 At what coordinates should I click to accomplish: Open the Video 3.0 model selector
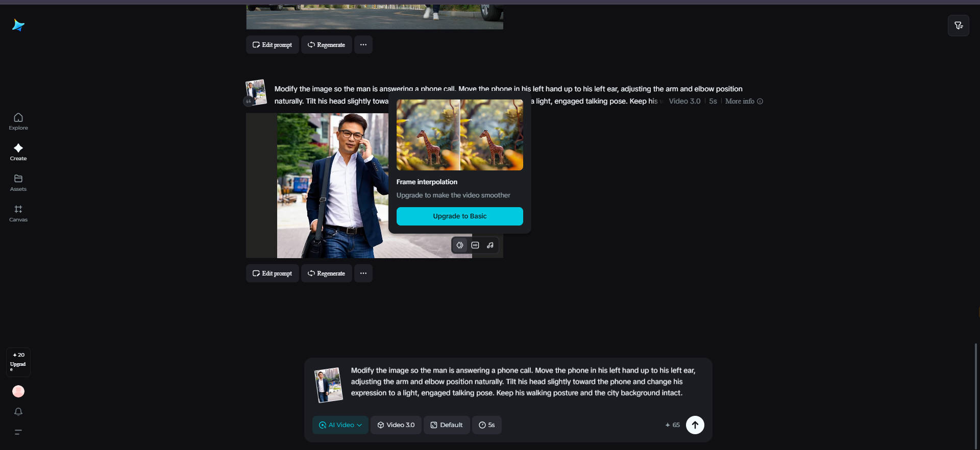tap(396, 425)
